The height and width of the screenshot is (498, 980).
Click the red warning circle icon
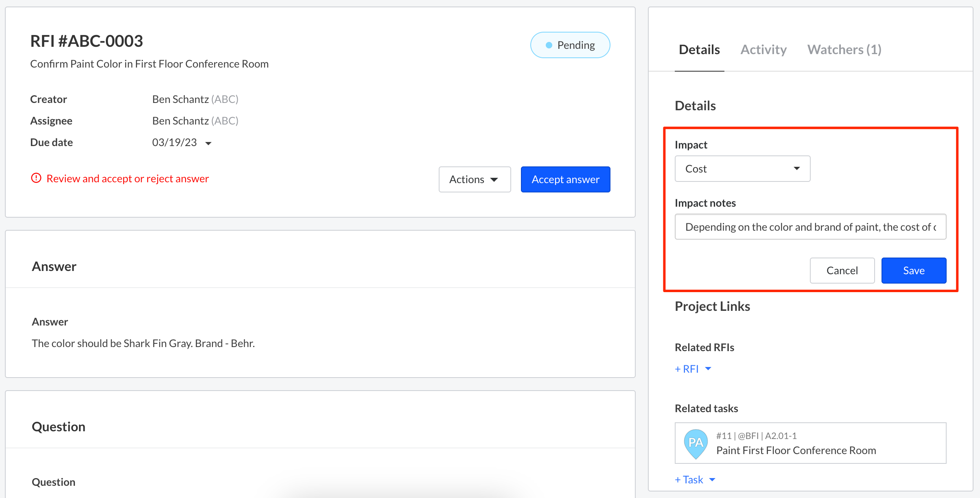tap(36, 178)
